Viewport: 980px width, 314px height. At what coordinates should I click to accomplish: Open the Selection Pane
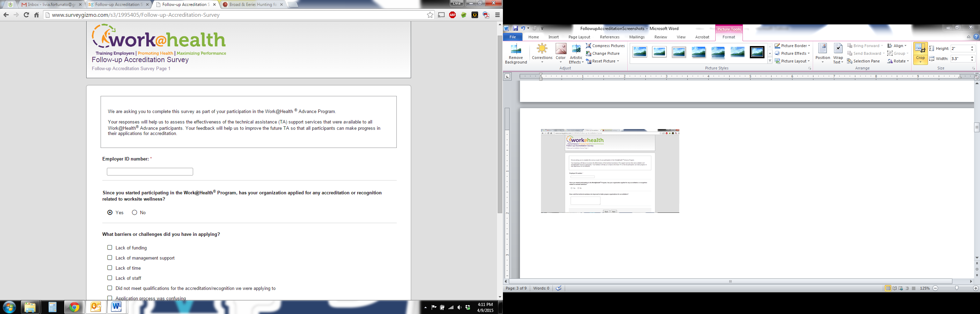(863, 61)
